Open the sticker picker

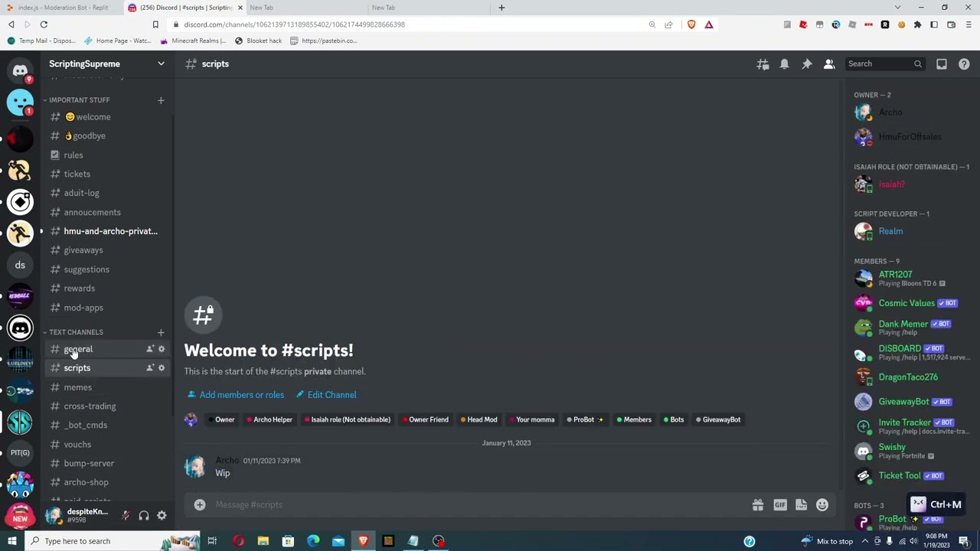801,505
